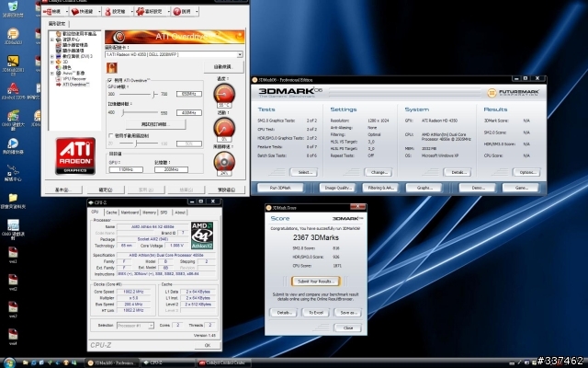Click Run 3DMark button
Viewport: 588px width, 368px height.
pyautogui.click(x=280, y=188)
